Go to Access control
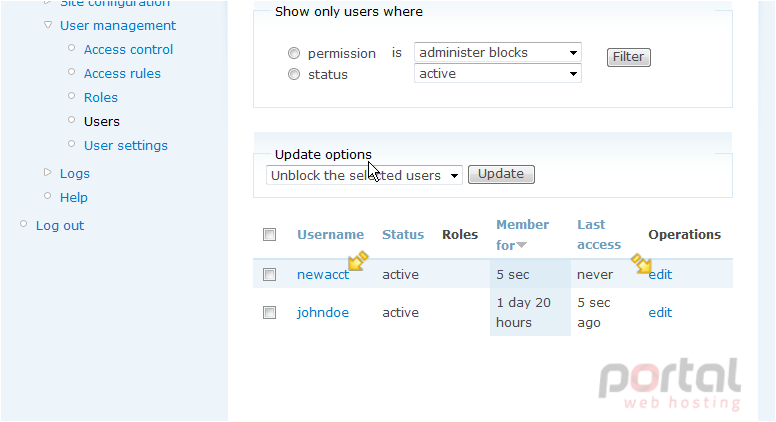Screen dimensions: 776x422 click(128, 49)
